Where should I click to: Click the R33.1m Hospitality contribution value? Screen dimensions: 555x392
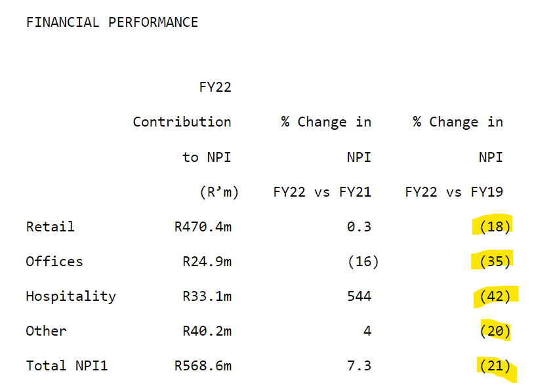pyautogui.click(x=207, y=296)
